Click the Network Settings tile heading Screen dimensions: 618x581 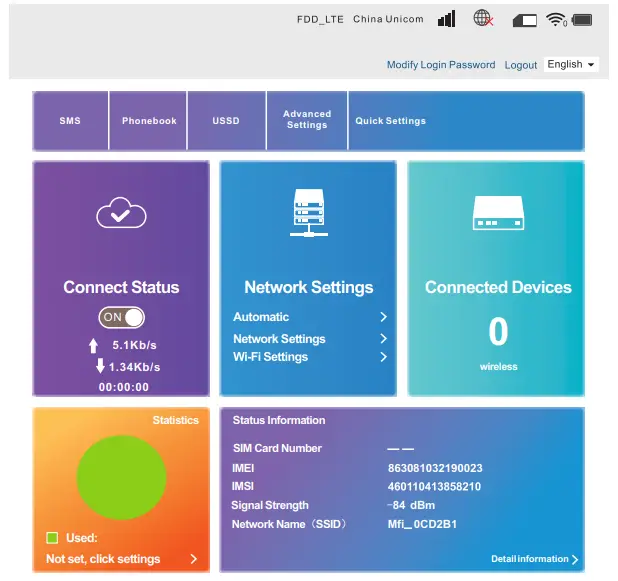tap(309, 287)
